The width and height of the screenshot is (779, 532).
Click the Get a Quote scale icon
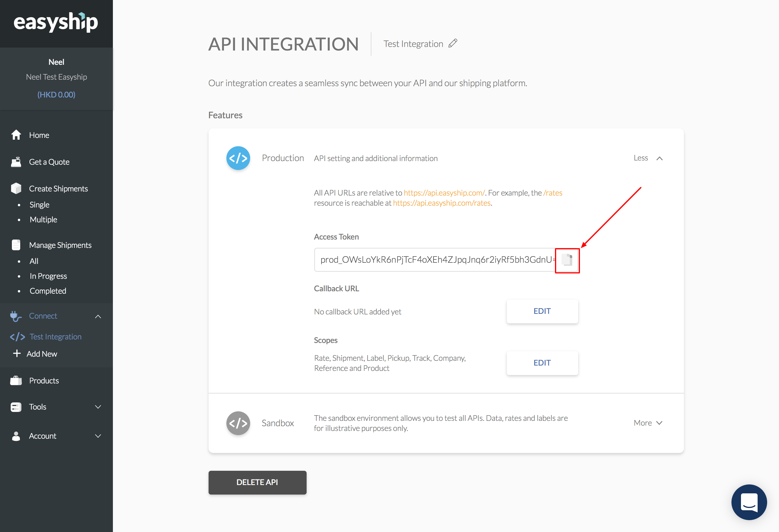pyautogui.click(x=16, y=162)
